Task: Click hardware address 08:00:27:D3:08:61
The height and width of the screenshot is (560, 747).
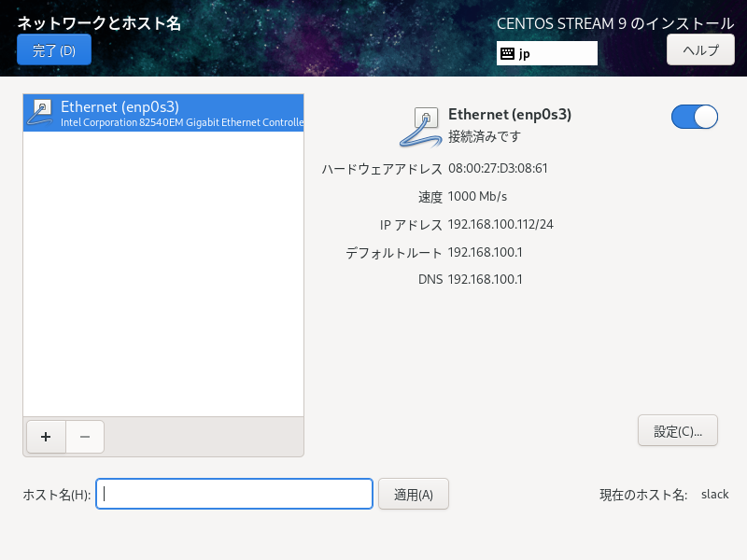Action: click(498, 169)
